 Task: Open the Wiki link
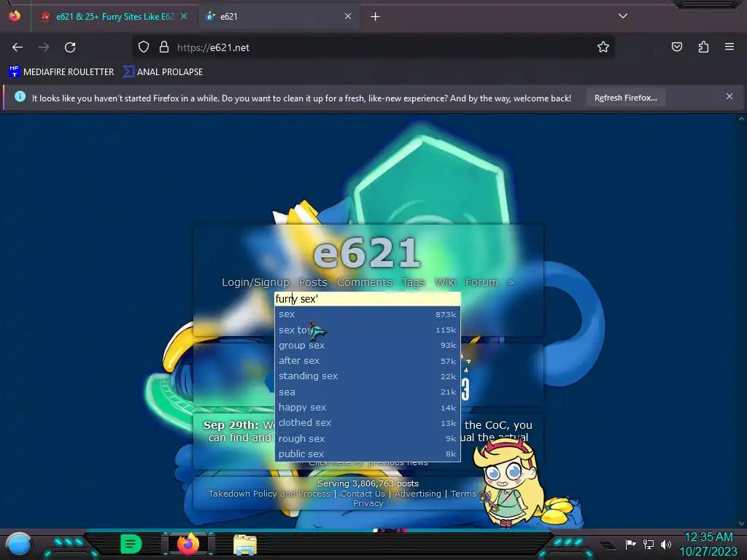[x=445, y=282]
